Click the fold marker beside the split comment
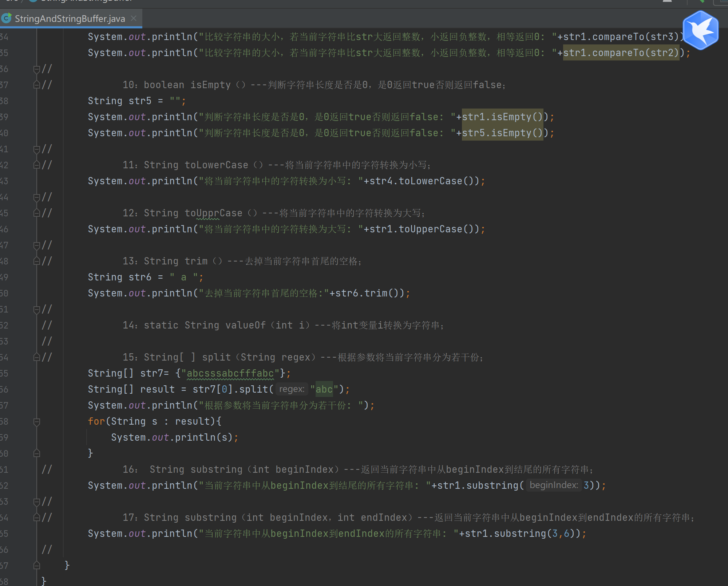The width and height of the screenshot is (728, 586). click(x=36, y=357)
